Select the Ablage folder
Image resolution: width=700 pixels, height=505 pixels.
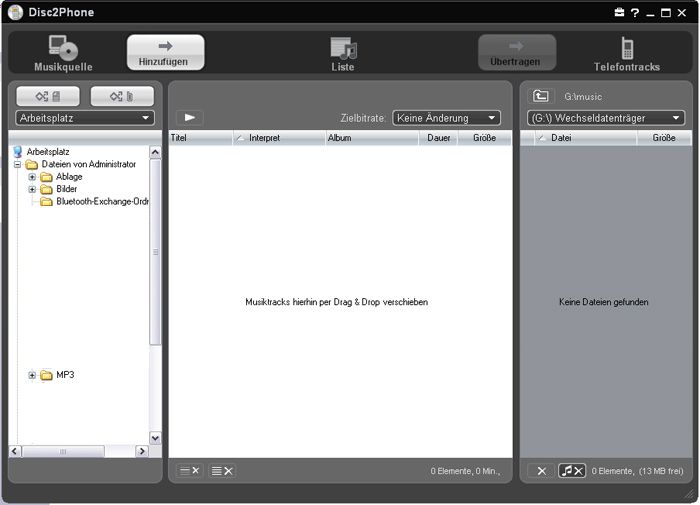click(x=69, y=177)
